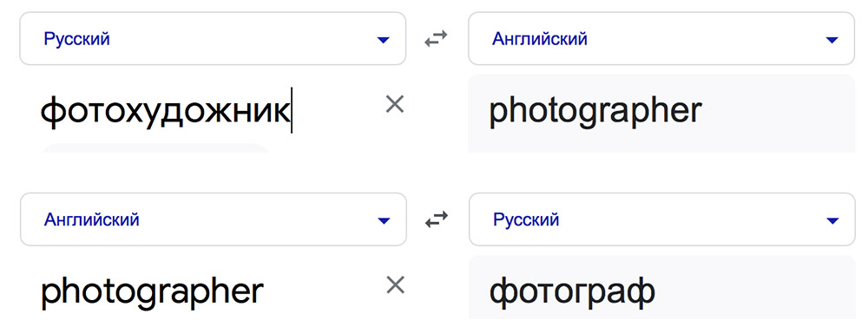Select the фотограф translation result
Image resolution: width=868 pixels, height=327 pixels.
(x=572, y=292)
